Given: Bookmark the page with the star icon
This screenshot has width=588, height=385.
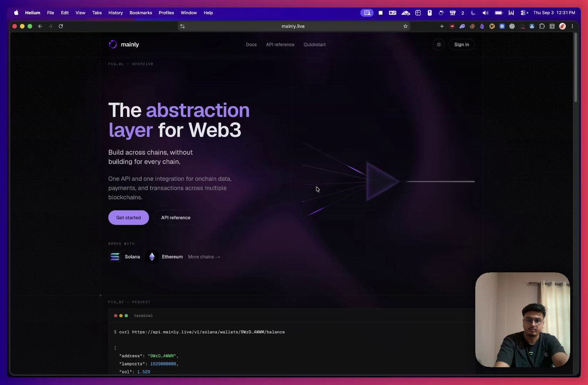Looking at the screenshot, I should (x=406, y=26).
